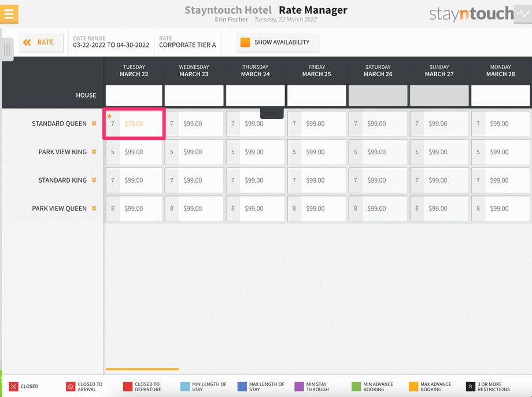This screenshot has height=397, width=532.
Task: Open Standard King $99.00 rate on March 22
Action: 134,180
